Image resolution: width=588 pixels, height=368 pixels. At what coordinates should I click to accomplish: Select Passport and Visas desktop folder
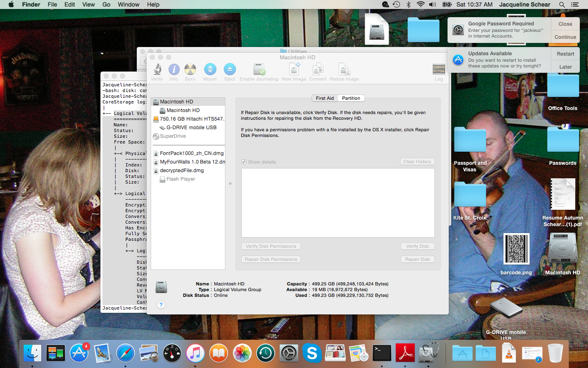[470, 149]
